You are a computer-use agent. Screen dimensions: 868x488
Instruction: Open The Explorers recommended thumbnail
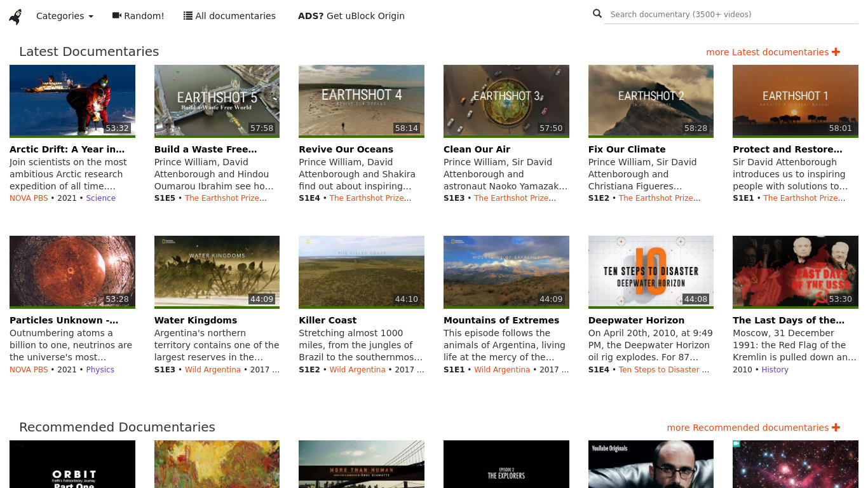click(506, 464)
